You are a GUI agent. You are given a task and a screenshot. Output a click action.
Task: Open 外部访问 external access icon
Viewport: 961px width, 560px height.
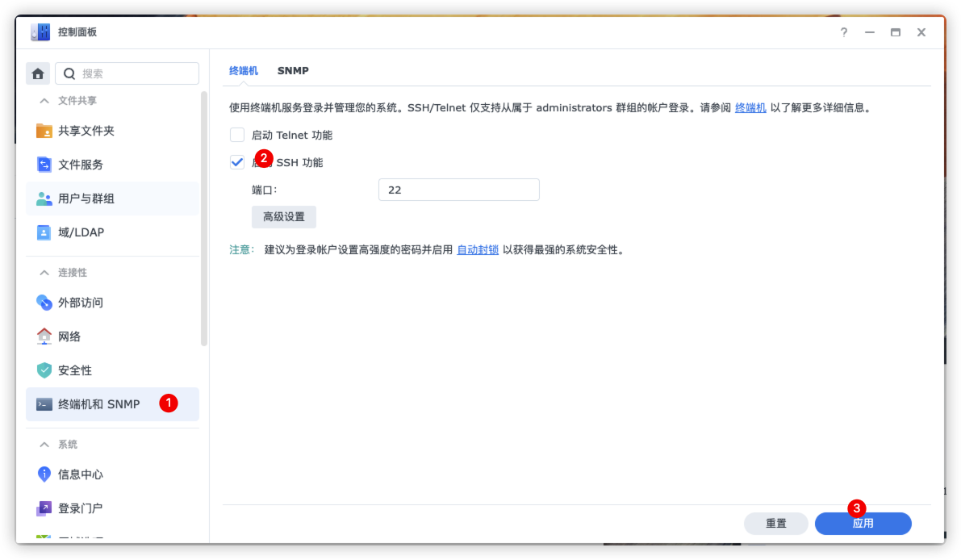point(44,303)
